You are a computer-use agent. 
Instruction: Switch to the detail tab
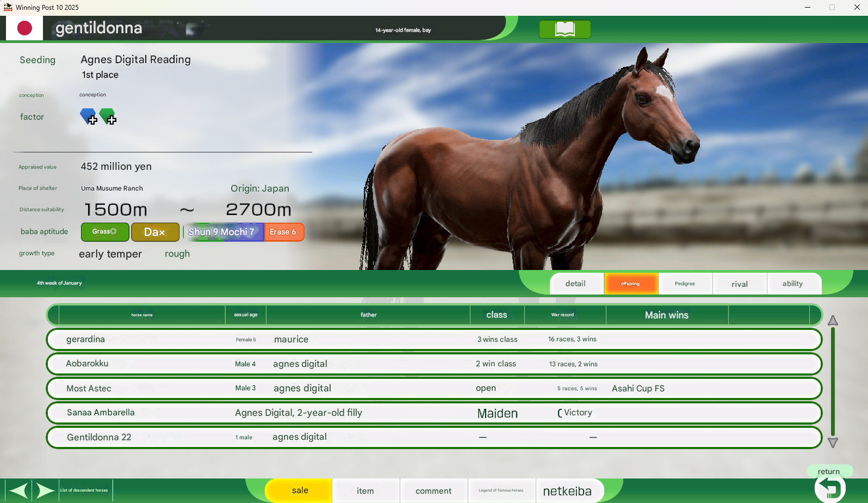[x=575, y=284]
